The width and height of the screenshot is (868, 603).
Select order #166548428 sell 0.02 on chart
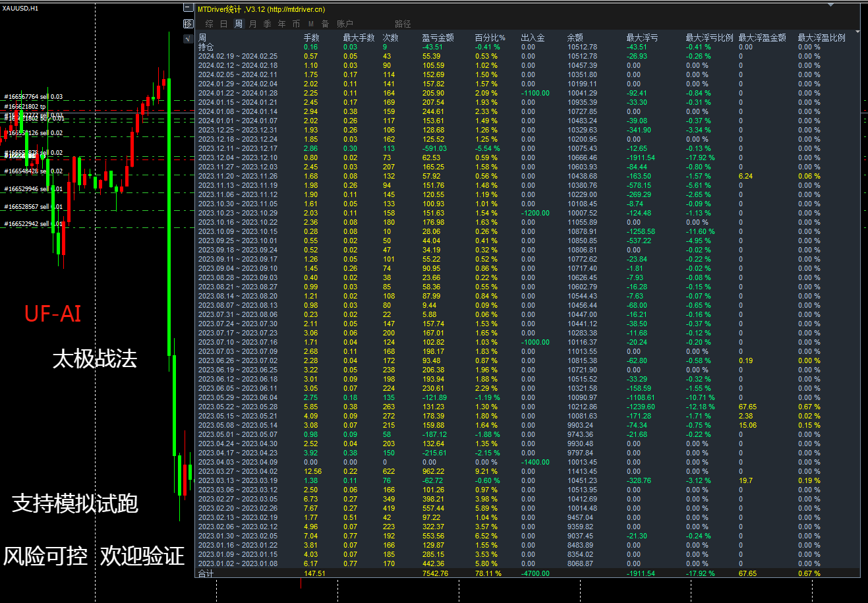(x=34, y=171)
